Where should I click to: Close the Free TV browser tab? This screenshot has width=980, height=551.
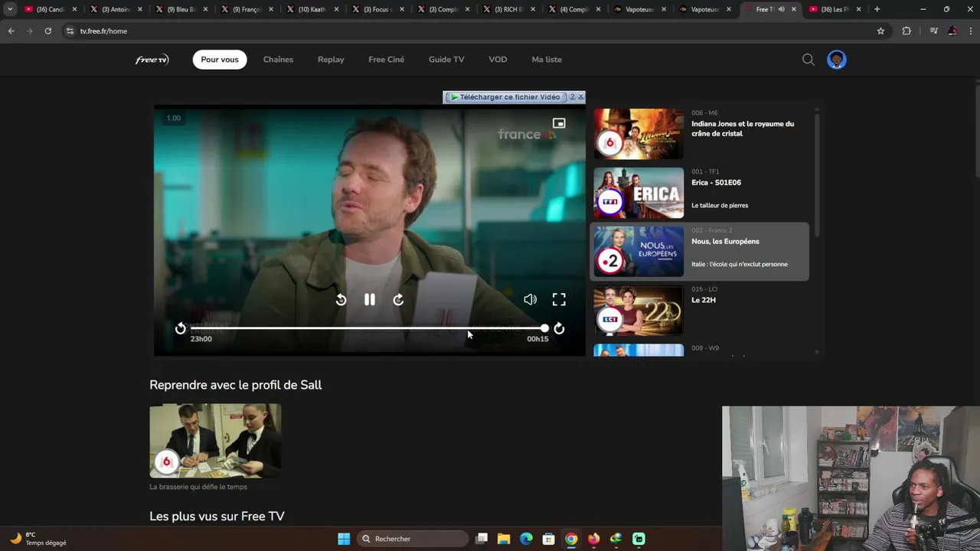point(793,9)
